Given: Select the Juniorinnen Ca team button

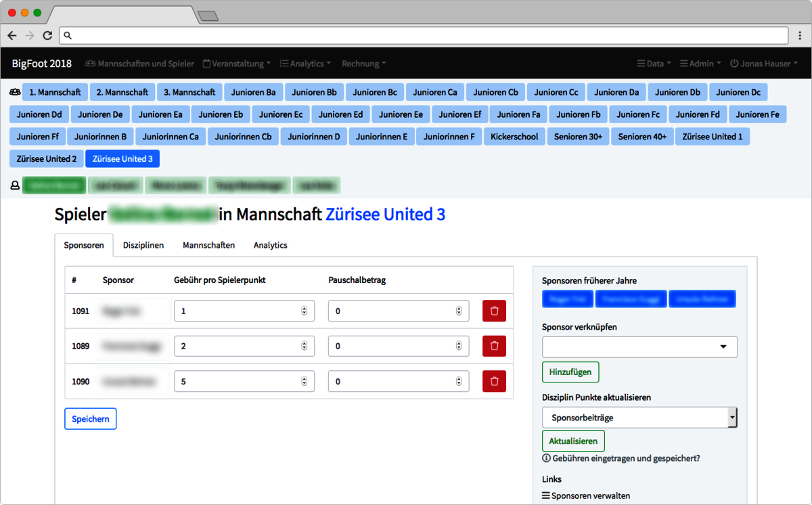Looking at the screenshot, I should click(171, 137).
